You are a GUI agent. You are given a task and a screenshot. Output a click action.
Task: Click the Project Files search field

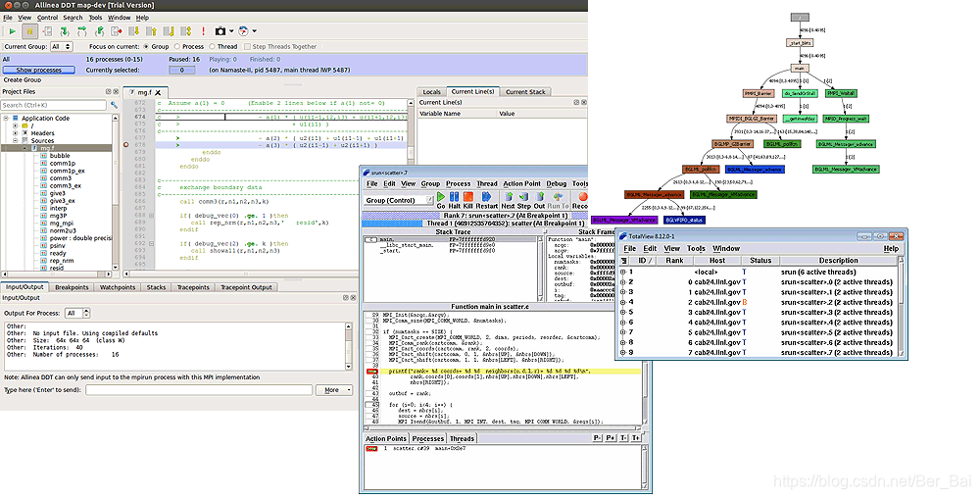point(54,105)
